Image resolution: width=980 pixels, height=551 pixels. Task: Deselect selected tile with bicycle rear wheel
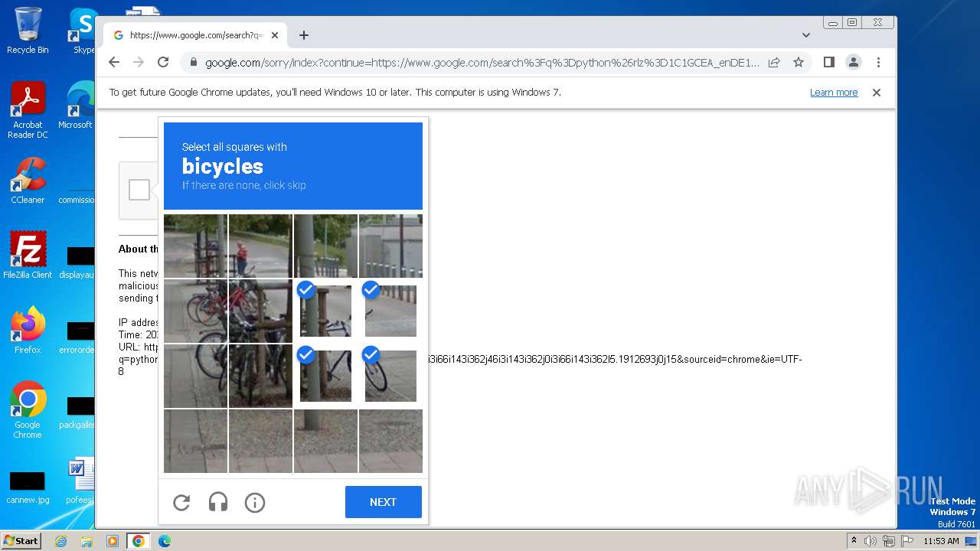tap(325, 376)
